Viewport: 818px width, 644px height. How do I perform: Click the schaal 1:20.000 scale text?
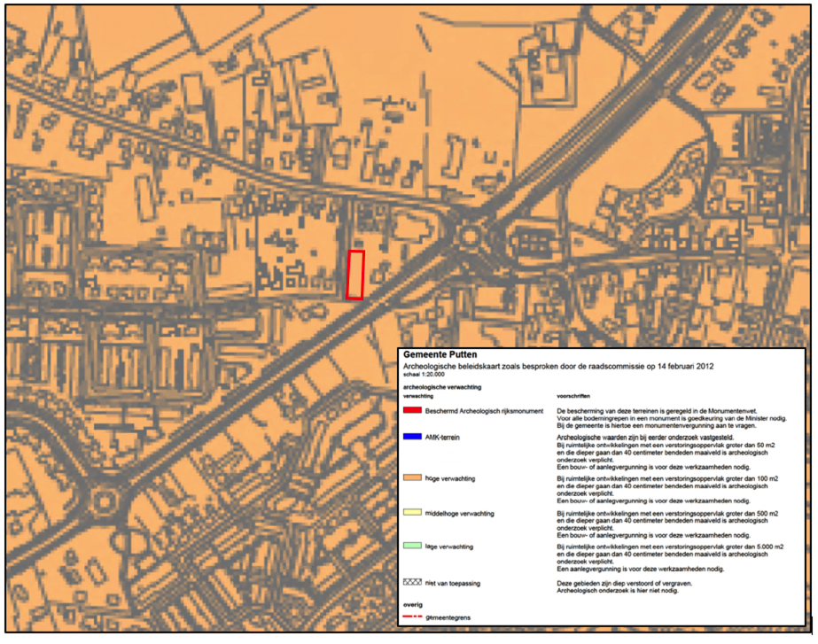tap(422, 372)
